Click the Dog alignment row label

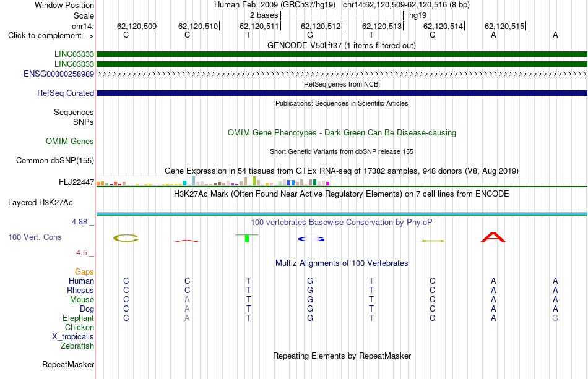87,309
